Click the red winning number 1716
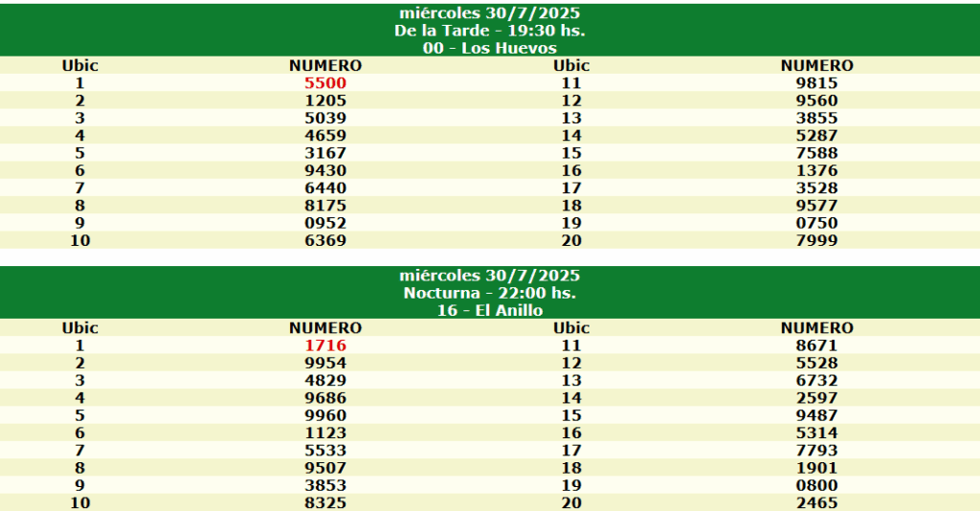980x511 pixels. pyautogui.click(x=325, y=345)
